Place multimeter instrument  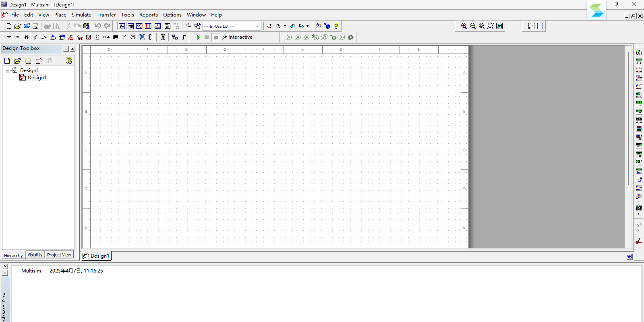click(x=639, y=53)
